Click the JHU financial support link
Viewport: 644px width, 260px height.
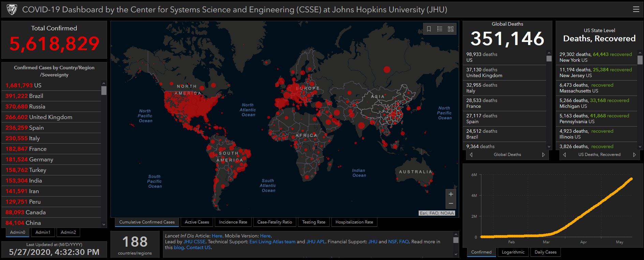(373, 242)
